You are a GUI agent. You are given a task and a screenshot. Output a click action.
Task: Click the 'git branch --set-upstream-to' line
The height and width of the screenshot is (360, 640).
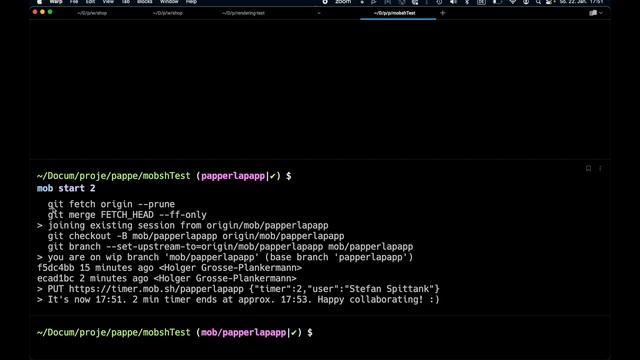(230, 247)
